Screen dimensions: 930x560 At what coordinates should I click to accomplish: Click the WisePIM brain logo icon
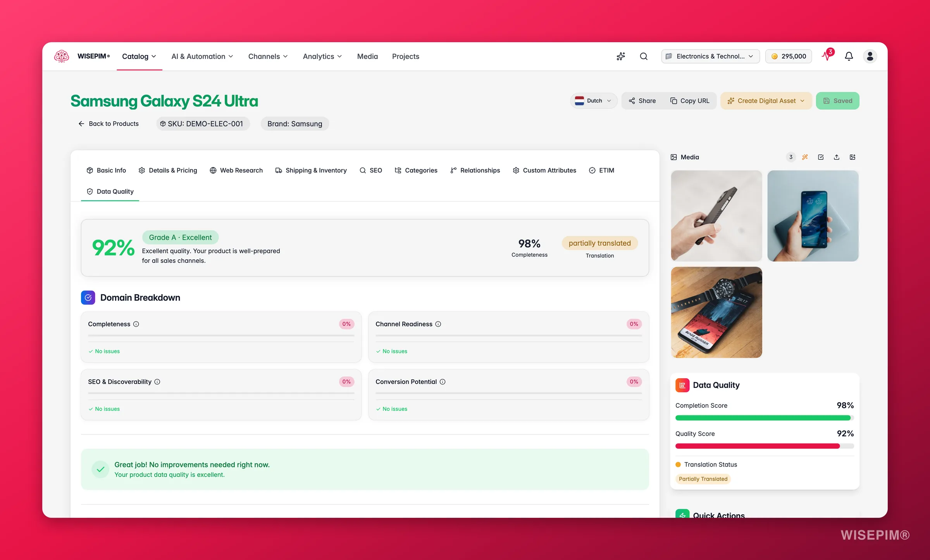(62, 56)
